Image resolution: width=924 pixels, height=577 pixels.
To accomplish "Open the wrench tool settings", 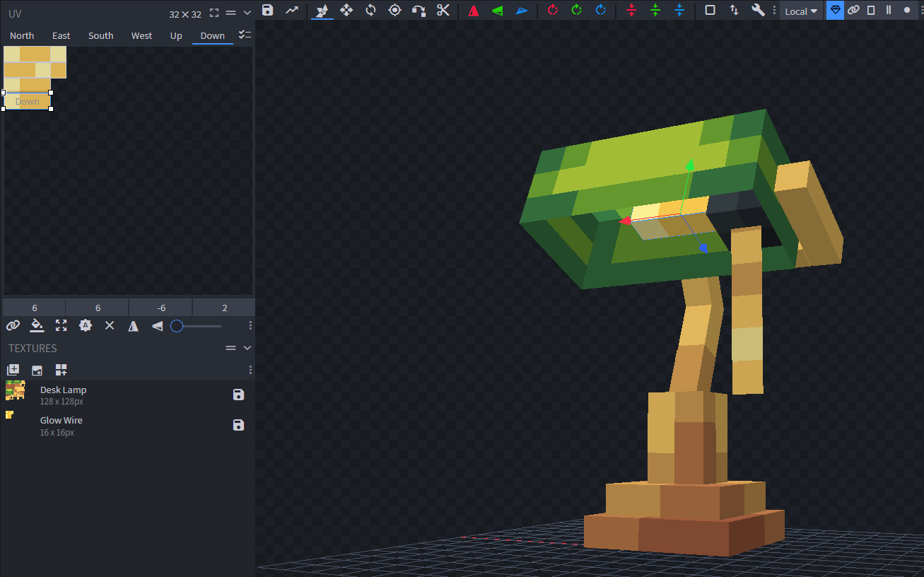I will pos(758,10).
